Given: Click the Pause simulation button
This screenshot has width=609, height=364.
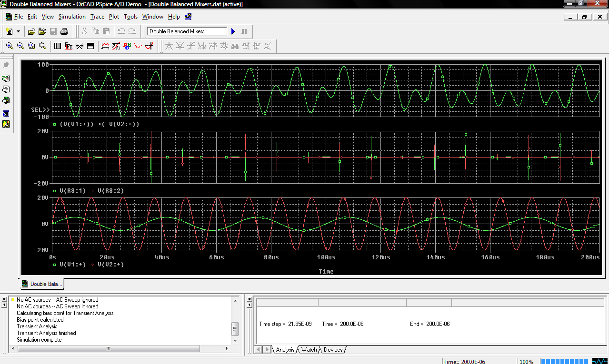Looking at the screenshot, I should [244, 31].
